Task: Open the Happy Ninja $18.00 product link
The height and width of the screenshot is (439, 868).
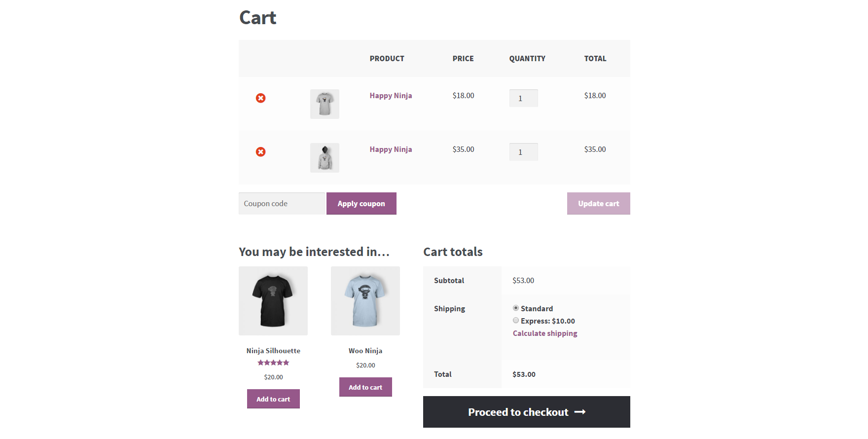Action: click(391, 96)
